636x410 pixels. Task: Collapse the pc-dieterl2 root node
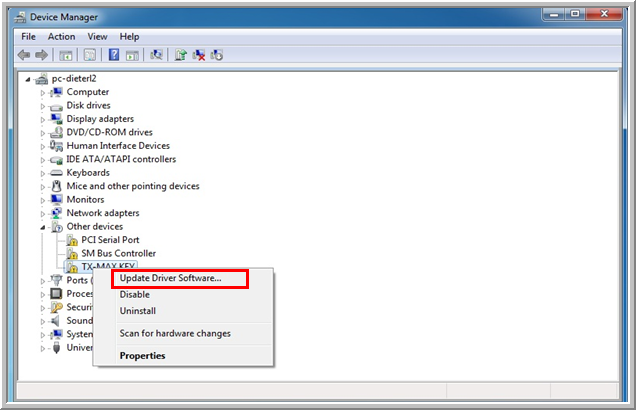tap(27, 79)
